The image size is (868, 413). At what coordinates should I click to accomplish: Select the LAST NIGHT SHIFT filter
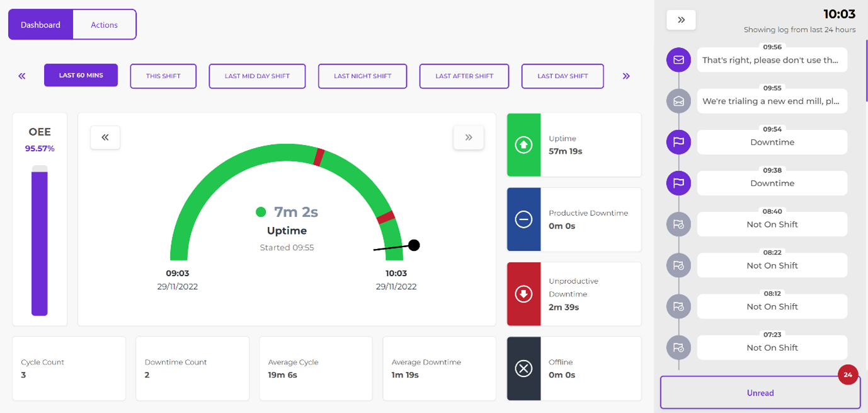coord(362,76)
